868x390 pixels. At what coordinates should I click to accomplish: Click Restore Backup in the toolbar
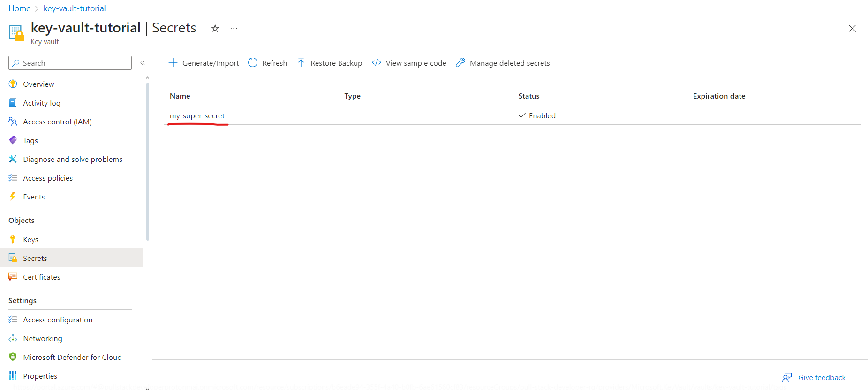336,63
